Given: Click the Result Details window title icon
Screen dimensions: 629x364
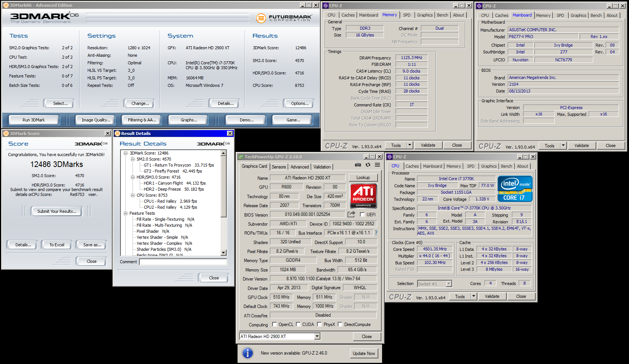Looking at the screenshot, I should click(117, 133).
